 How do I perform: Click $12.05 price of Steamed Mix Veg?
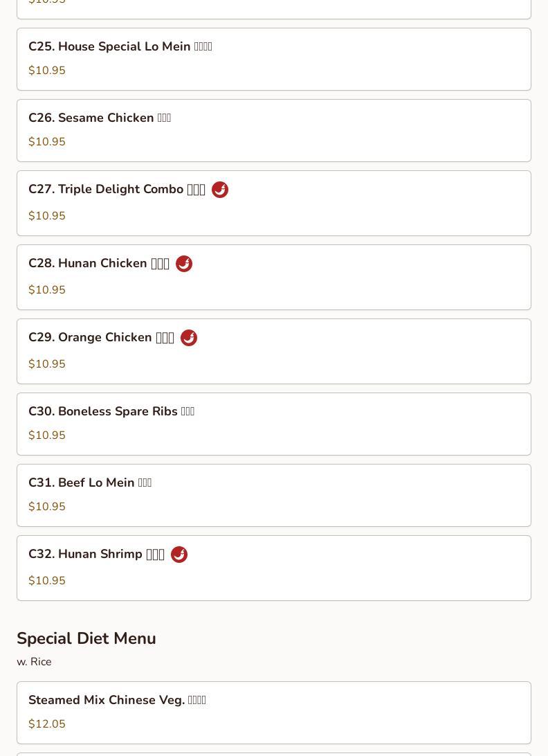47,724
